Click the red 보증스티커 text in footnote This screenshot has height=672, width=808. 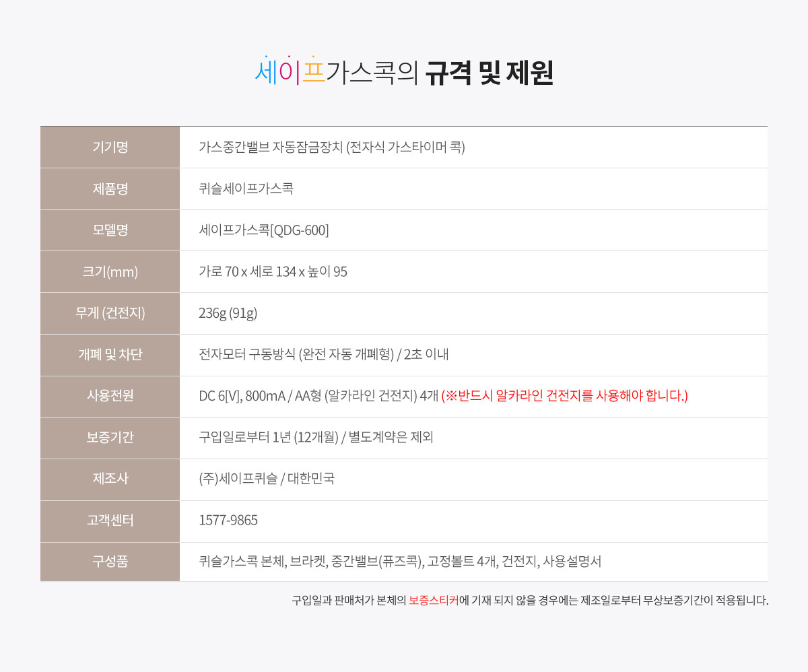click(434, 600)
